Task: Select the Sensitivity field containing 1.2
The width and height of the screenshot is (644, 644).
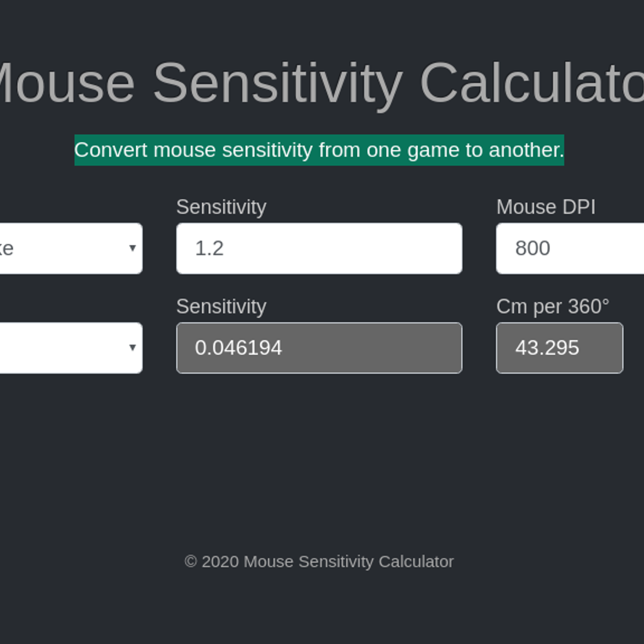Action: pyautogui.click(x=319, y=248)
